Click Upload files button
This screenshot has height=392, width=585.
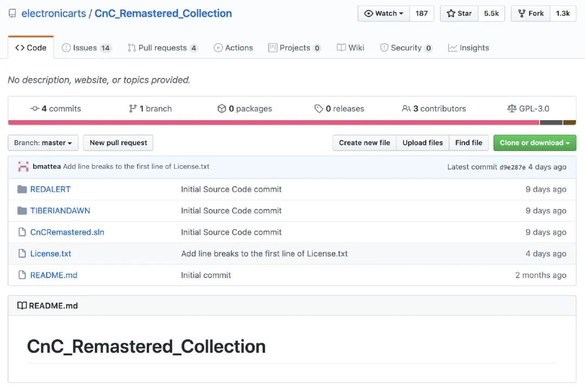(x=422, y=143)
